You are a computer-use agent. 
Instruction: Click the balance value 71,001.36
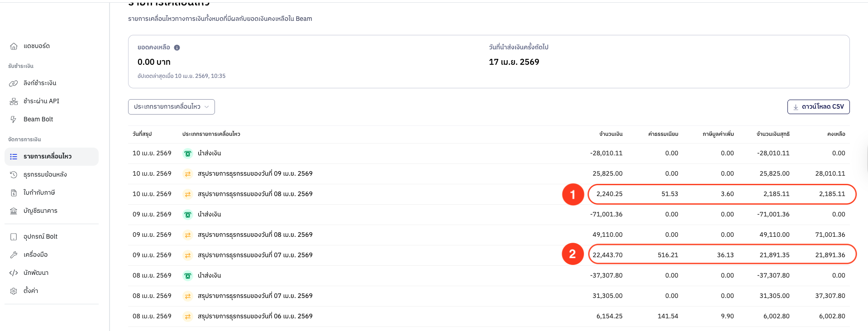pos(830,235)
